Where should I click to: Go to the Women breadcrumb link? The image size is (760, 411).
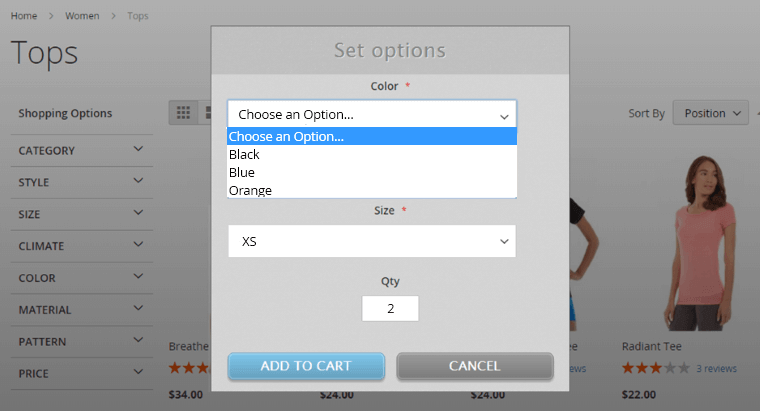pyautogui.click(x=82, y=16)
